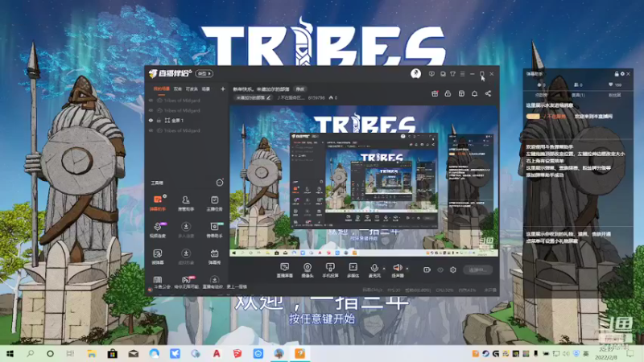
Task: Open the 弹幕助手 tool in the toolbox
Action: click(157, 203)
